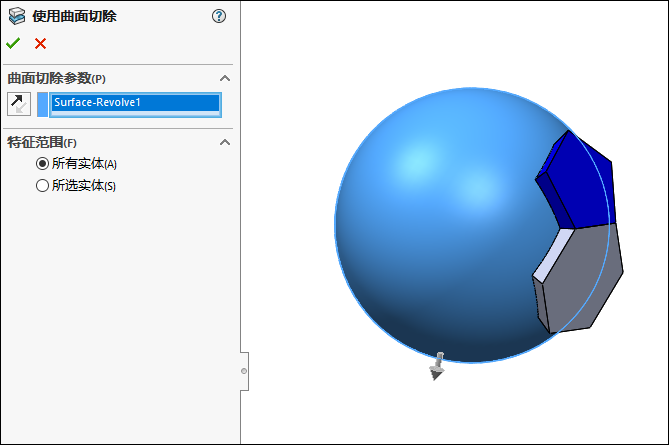Cancel the surface cut with red X
669x445 pixels.
click(41, 44)
